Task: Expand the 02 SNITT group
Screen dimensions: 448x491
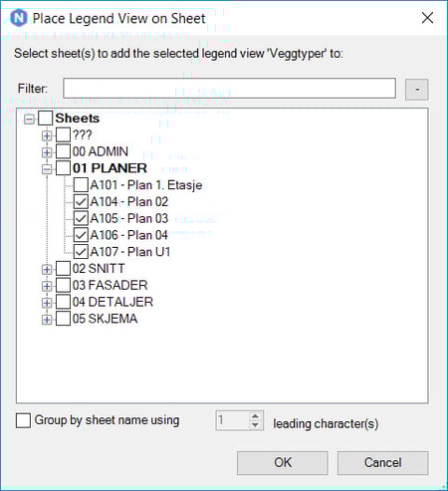Action: 47,269
